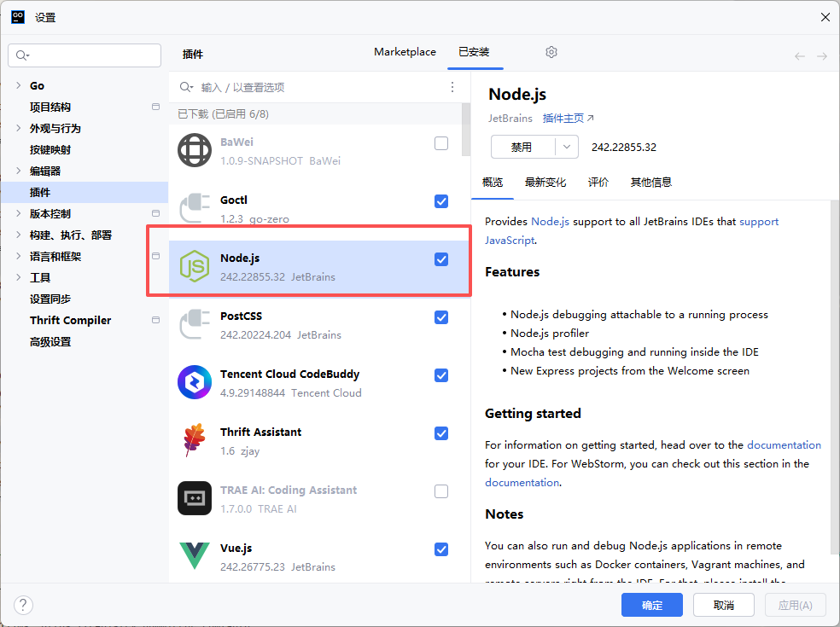Disable the Goctl plugin checkbox
Viewport: 840px width, 627px height.
coord(441,201)
